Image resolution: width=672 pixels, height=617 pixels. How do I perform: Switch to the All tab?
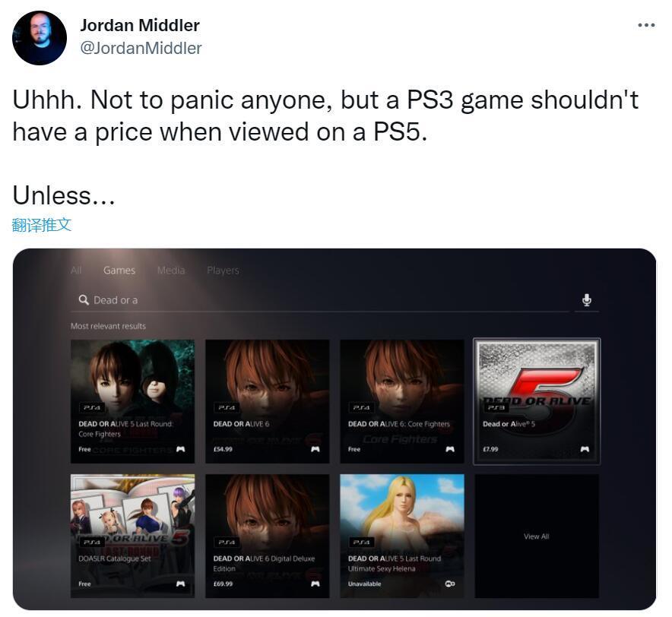click(x=76, y=271)
